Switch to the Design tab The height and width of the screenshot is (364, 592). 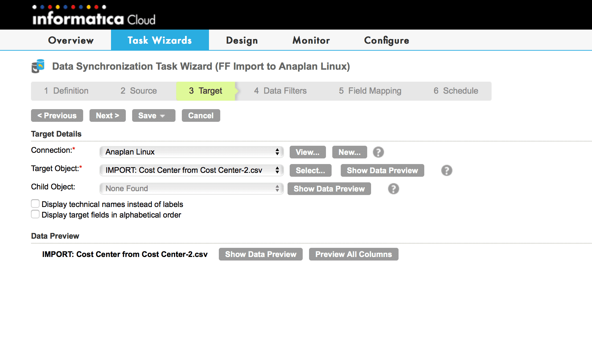pyautogui.click(x=242, y=40)
